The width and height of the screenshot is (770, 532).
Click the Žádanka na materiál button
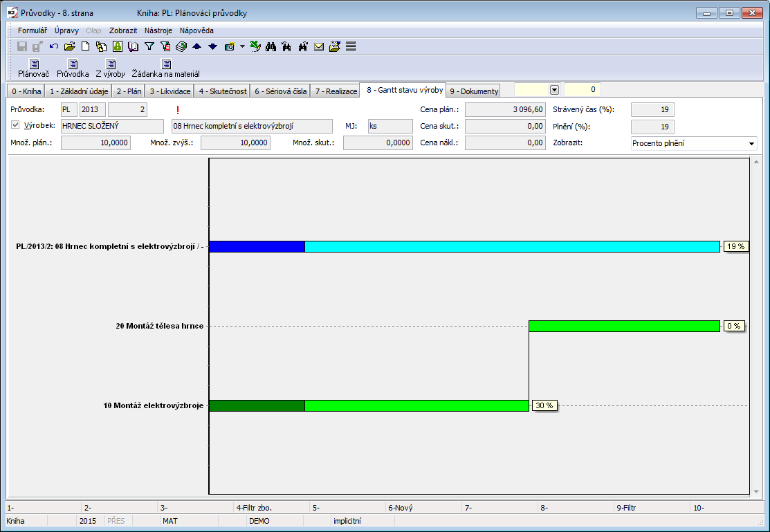(165, 68)
